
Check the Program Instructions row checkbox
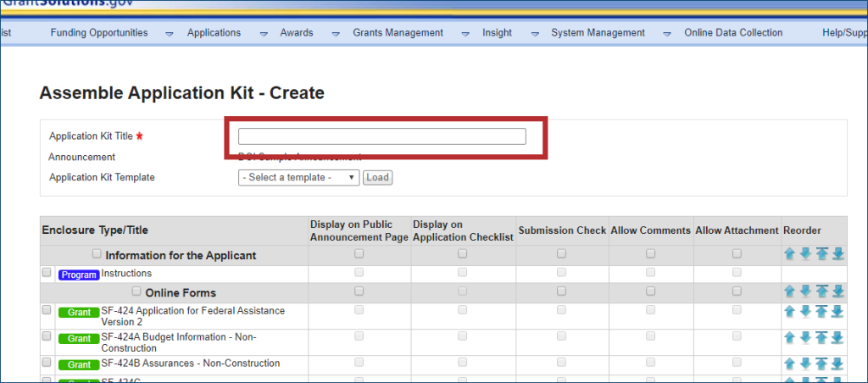(x=47, y=273)
